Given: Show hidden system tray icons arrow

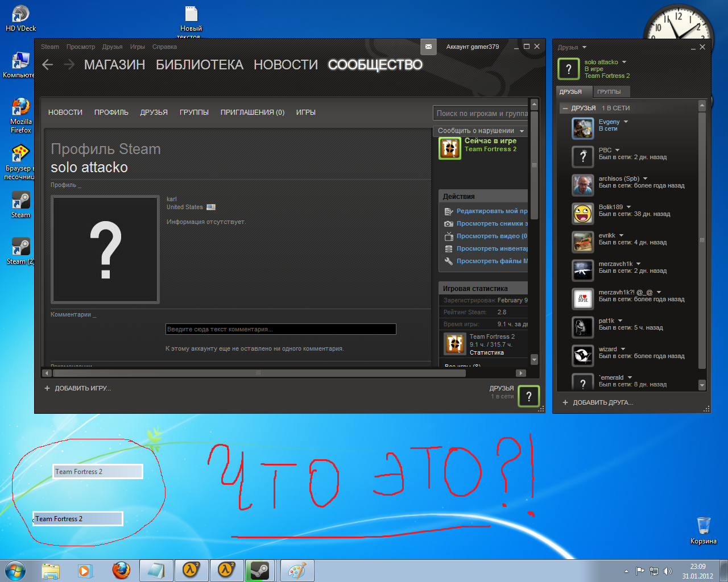Looking at the screenshot, I should [626, 571].
